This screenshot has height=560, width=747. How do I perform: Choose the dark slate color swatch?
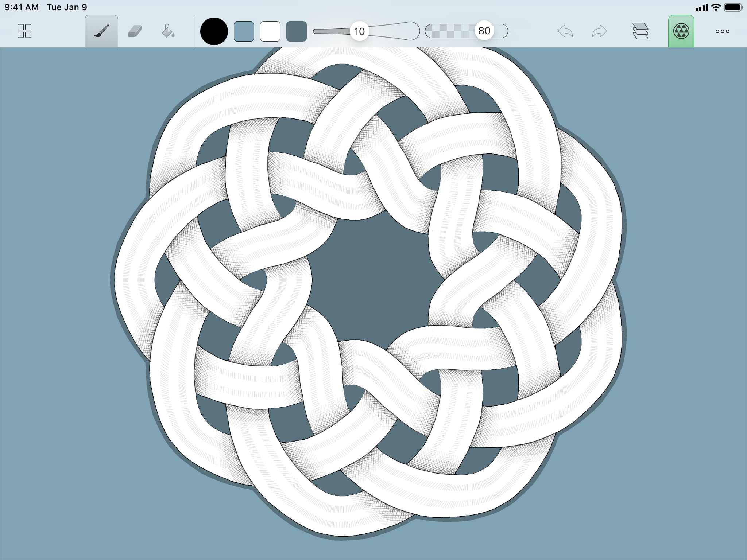point(297,31)
